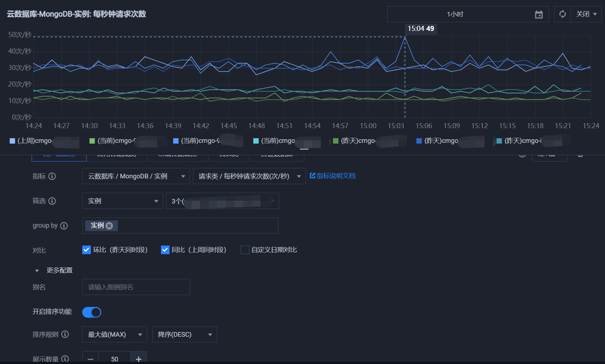Click the refresh icon at top right
605x364 pixels.
click(562, 14)
